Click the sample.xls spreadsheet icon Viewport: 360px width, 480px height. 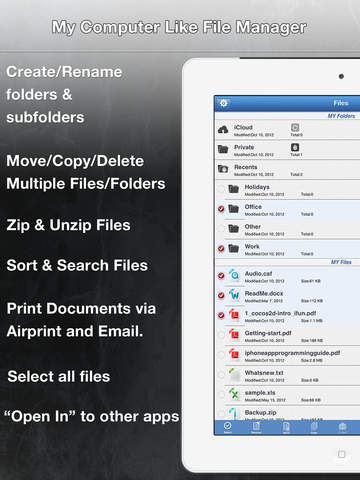pos(234,394)
